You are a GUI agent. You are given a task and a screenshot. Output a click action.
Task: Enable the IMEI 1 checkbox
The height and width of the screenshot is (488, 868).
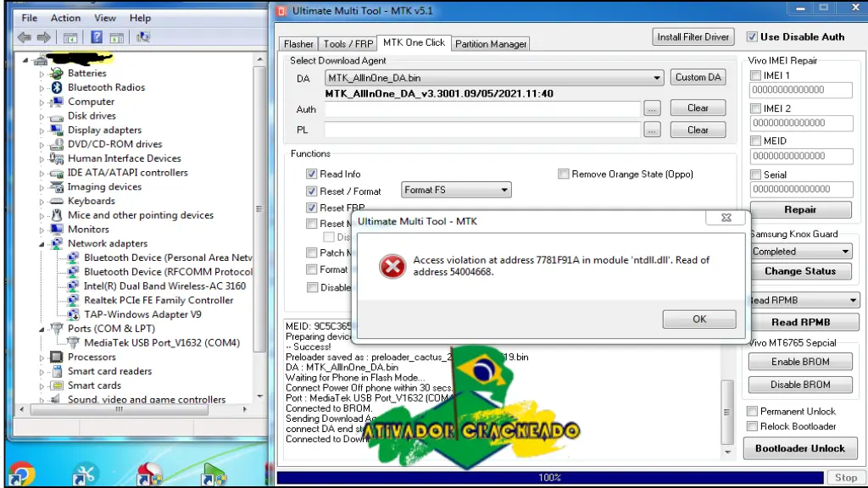tap(755, 75)
